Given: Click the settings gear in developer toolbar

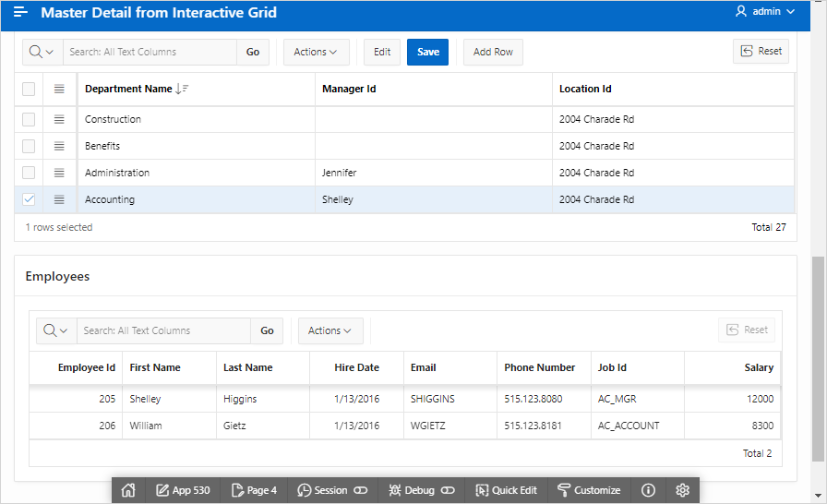Looking at the screenshot, I should pyautogui.click(x=683, y=490).
